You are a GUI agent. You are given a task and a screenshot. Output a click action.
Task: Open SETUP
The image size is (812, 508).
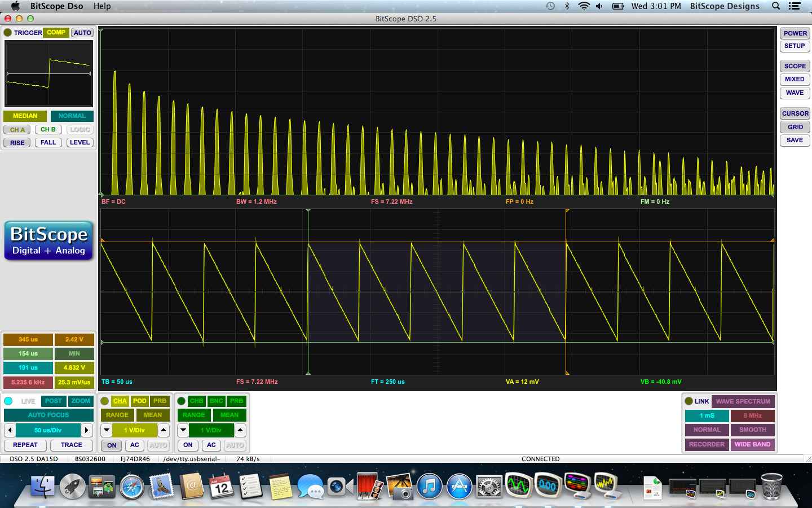click(795, 46)
